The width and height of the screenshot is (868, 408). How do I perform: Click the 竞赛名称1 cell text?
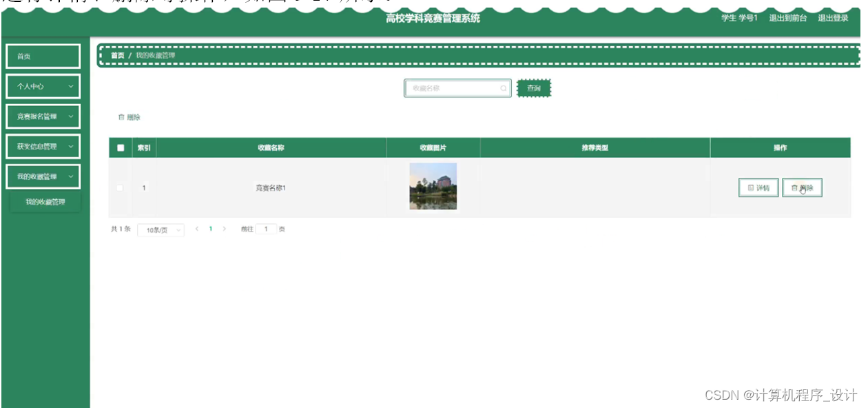271,187
